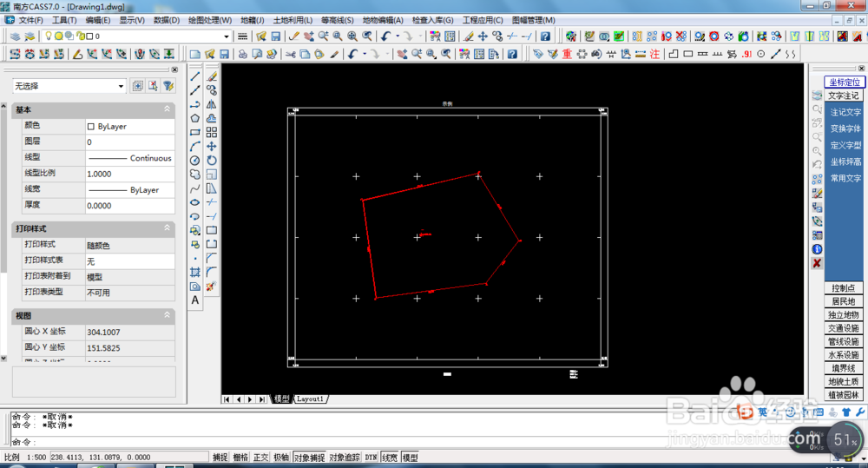This screenshot has width=868, height=468.
Task: Click the 植被园林 panel button
Action: click(843, 395)
